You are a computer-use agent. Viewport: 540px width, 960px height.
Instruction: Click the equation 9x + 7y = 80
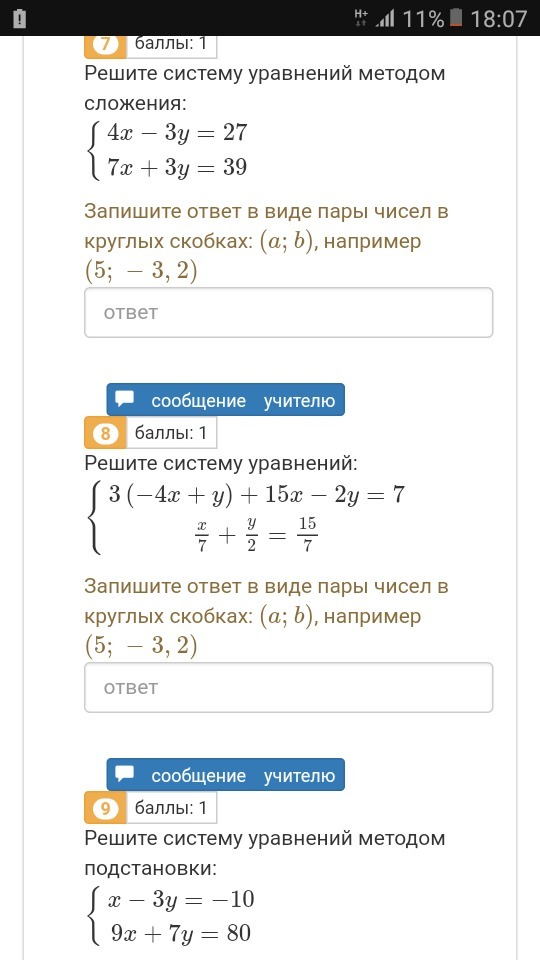tap(181, 934)
